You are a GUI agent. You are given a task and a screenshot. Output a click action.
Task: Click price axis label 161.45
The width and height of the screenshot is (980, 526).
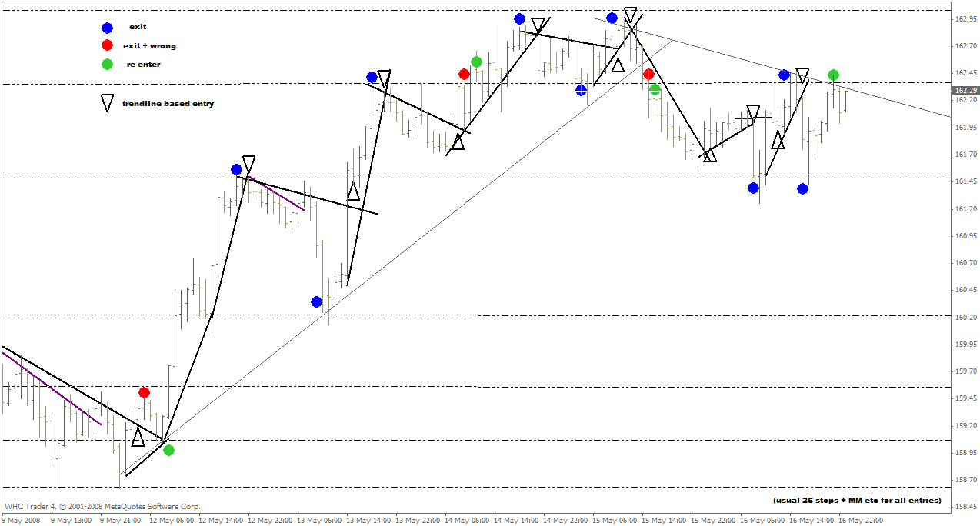(965, 181)
